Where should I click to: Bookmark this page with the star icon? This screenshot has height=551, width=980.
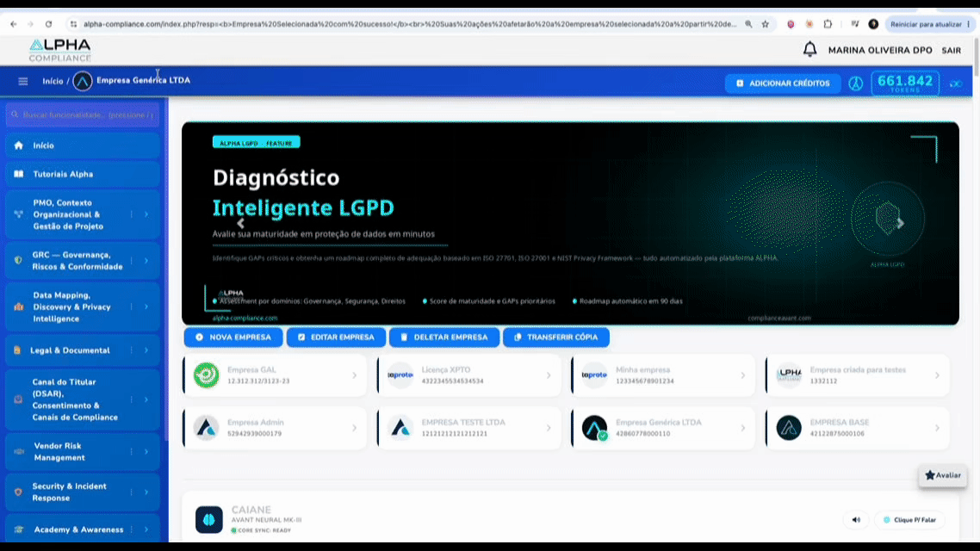[x=765, y=24]
